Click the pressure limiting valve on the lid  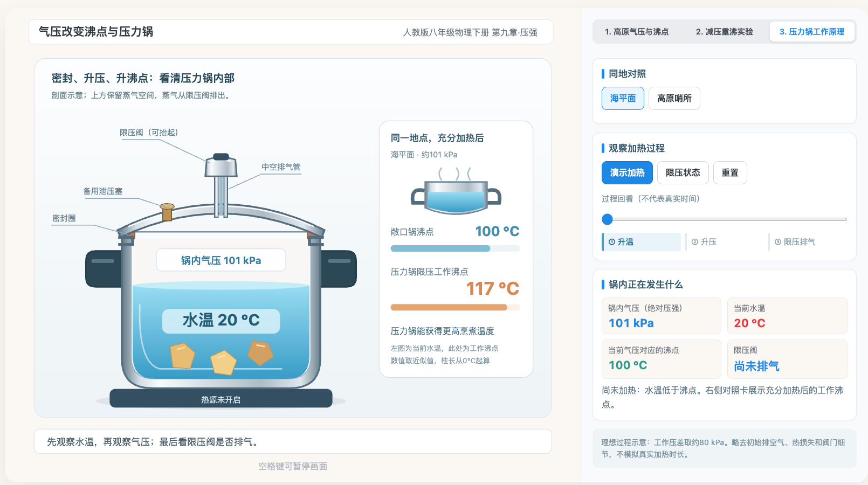click(x=221, y=165)
